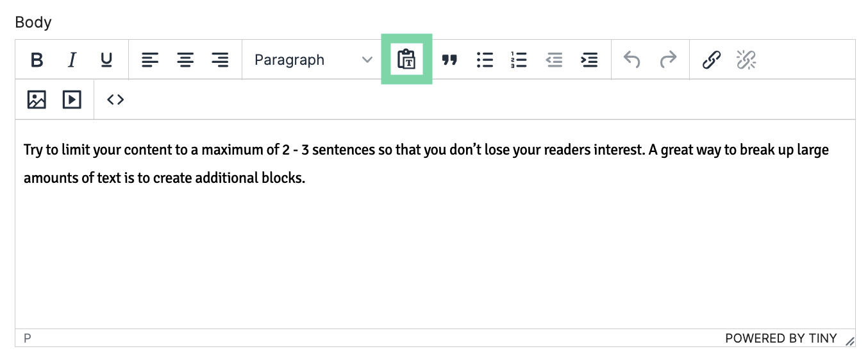Remove link with unlink icon

(746, 60)
